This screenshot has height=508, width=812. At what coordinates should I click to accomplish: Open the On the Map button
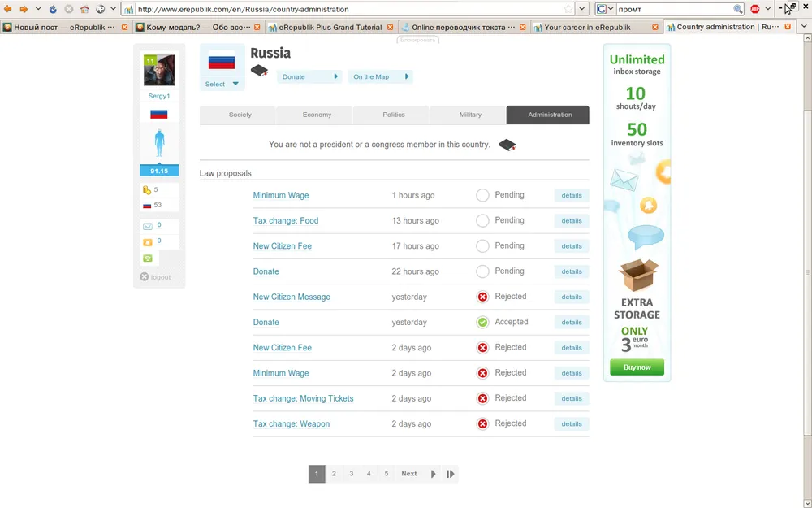point(380,76)
